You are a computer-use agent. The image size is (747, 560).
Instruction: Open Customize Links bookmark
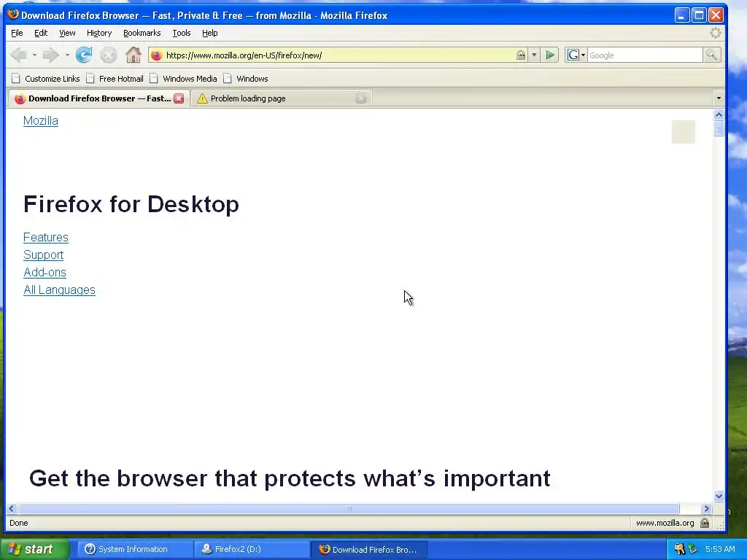point(46,79)
